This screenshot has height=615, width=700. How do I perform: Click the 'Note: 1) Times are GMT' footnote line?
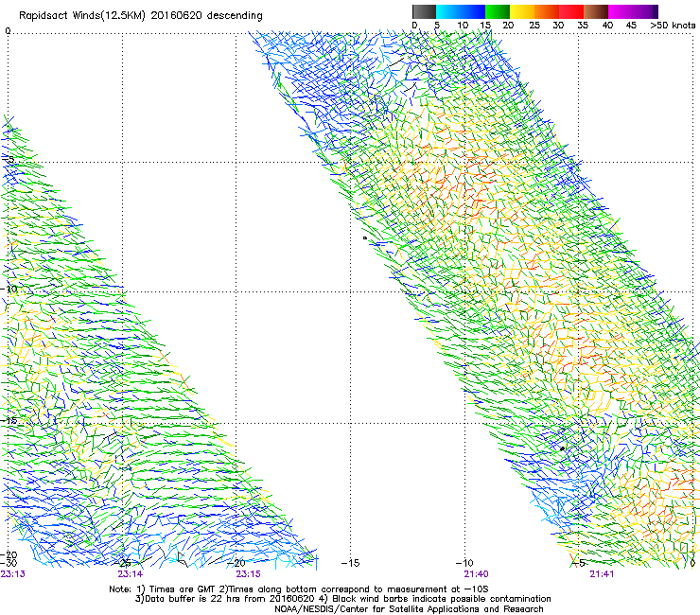[299, 589]
